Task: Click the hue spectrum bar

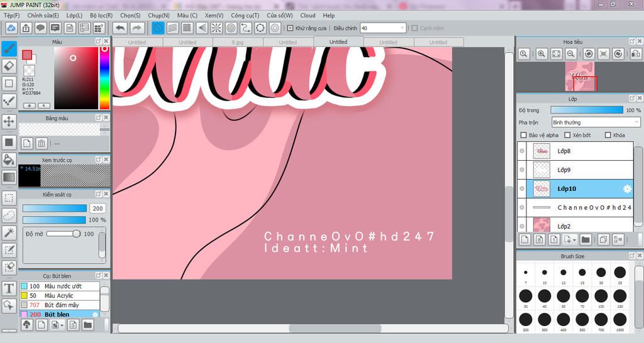Action: (x=104, y=78)
